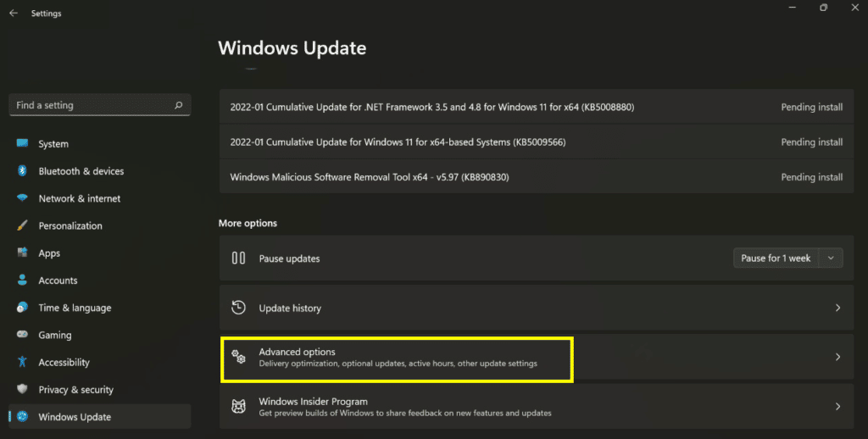Click the Accessibility figure icon
Screen dimensions: 868x439
[22, 363]
